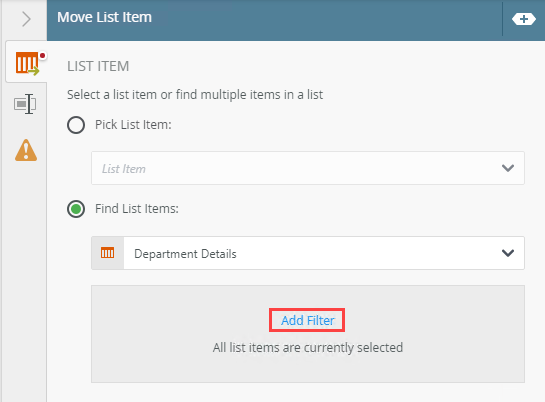545x402 pixels.
Task: Expand the List Item dropdown arrow
Action: (x=508, y=168)
